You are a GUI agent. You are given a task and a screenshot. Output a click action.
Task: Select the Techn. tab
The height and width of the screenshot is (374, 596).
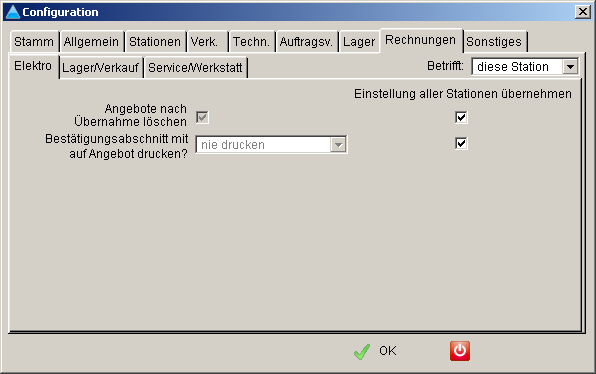tap(251, 41)
